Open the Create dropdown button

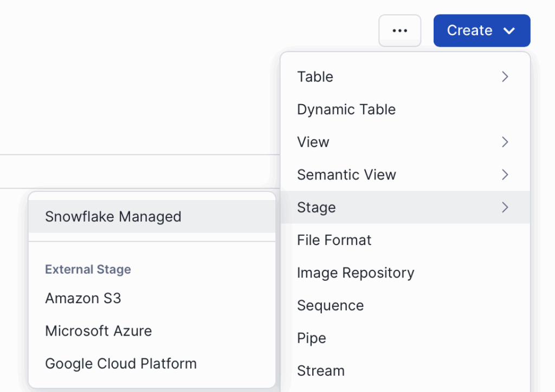pos(481,31)
